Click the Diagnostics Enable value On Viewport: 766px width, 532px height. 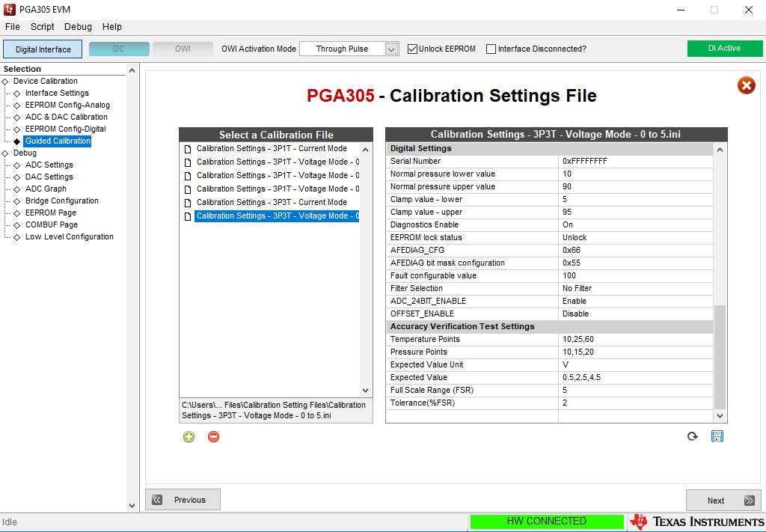[x=568, y=224]
